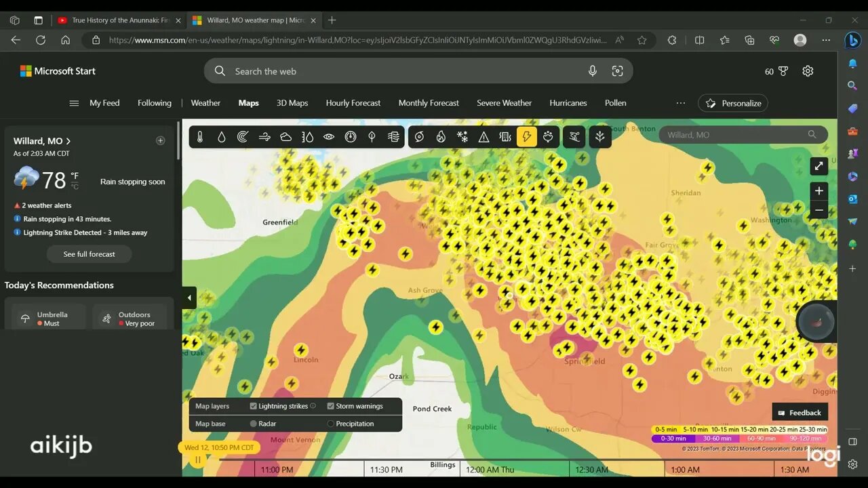Select the Radar map base option

point(253,424)
